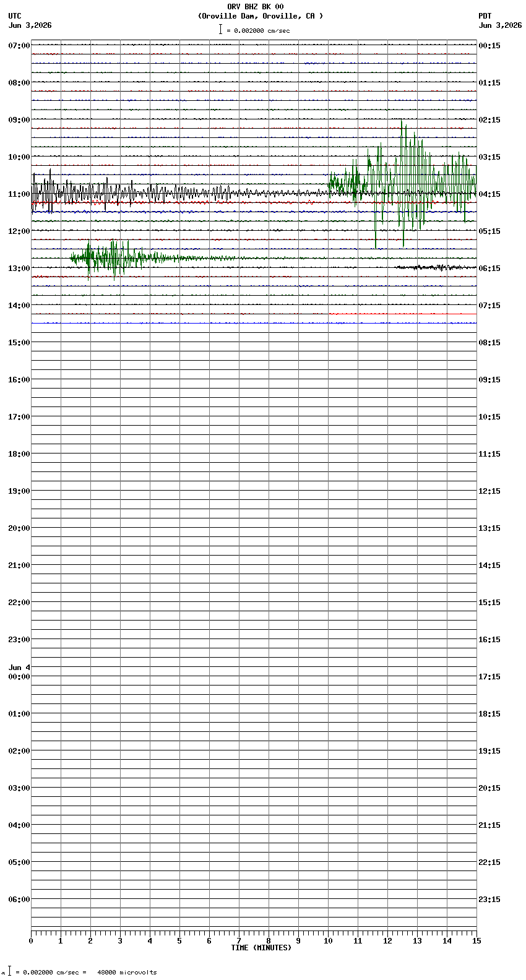Screen dimensions: 526x980
Task: Click the '04:15' PDT row label
Action: [489, 194]
